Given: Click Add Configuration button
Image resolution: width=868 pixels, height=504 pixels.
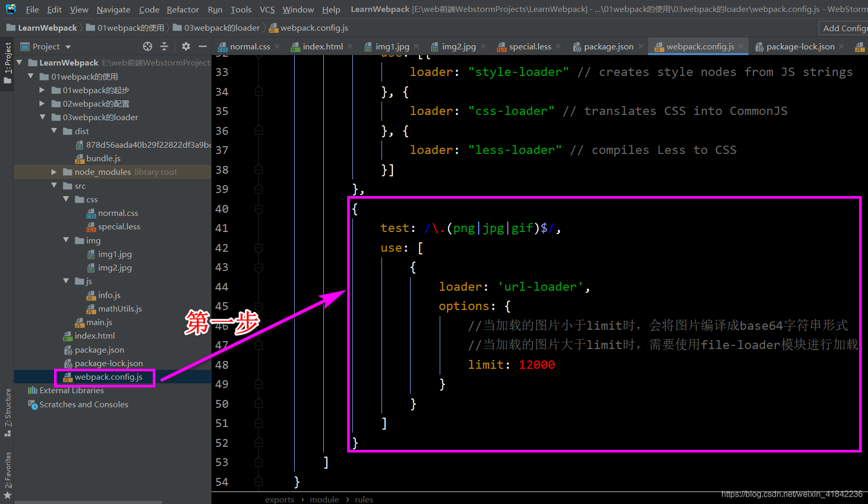Looking at the screenshot, I should 844,28.
